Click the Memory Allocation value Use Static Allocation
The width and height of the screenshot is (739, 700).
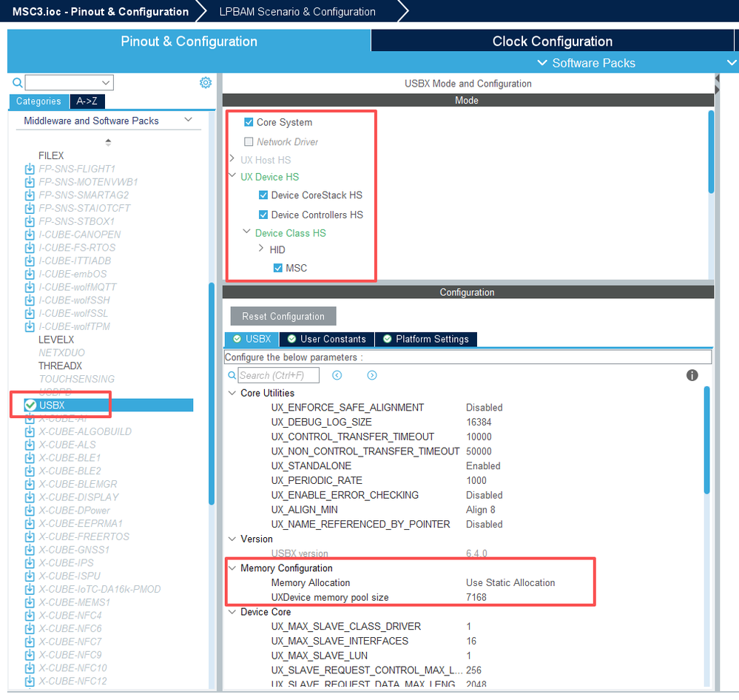pyautogui.click(x=510, y=582)
